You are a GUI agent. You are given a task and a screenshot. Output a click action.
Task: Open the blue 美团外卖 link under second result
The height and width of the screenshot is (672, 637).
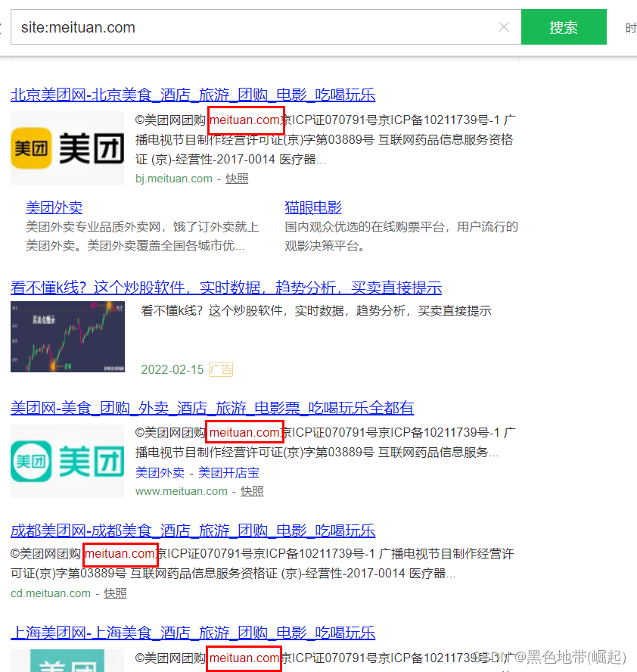(160, 473)
